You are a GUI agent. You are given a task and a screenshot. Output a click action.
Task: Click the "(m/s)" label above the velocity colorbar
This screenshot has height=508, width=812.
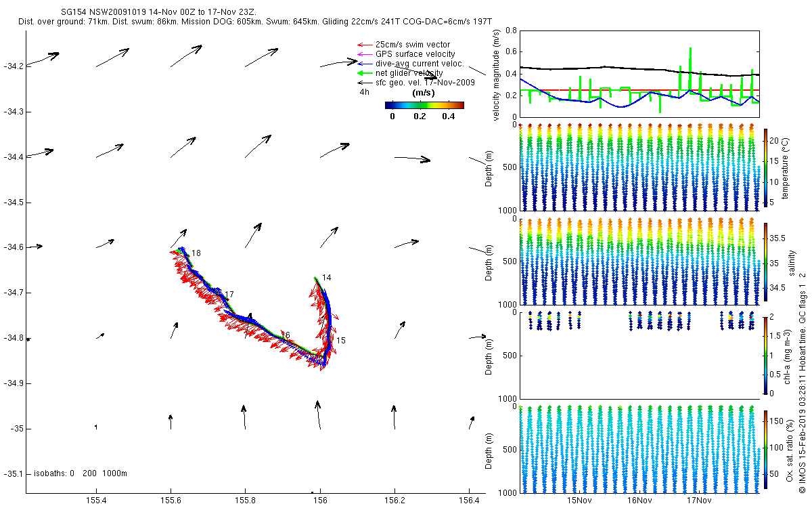point(423,93)
